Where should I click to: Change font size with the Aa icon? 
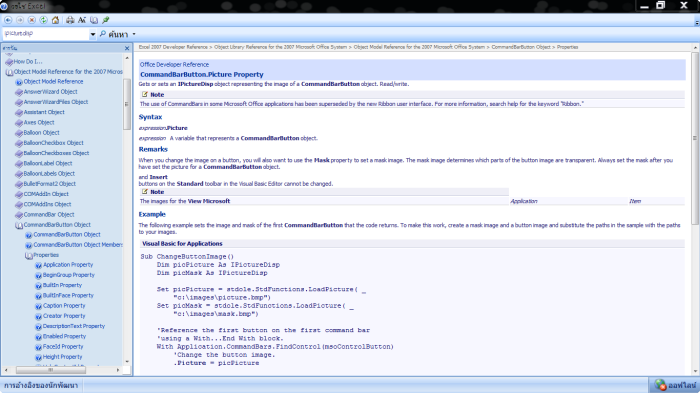pos(82,20)
